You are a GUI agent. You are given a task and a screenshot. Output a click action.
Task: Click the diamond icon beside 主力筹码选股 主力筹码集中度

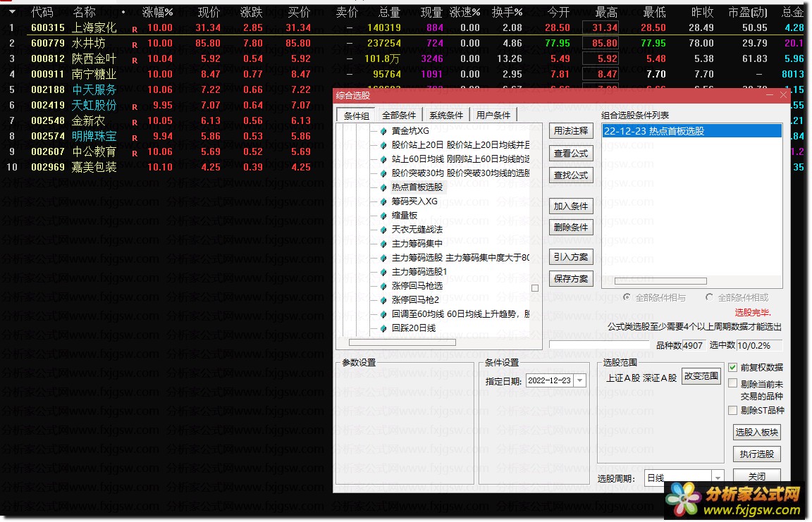pyautogui.click(x=383, y=258)
